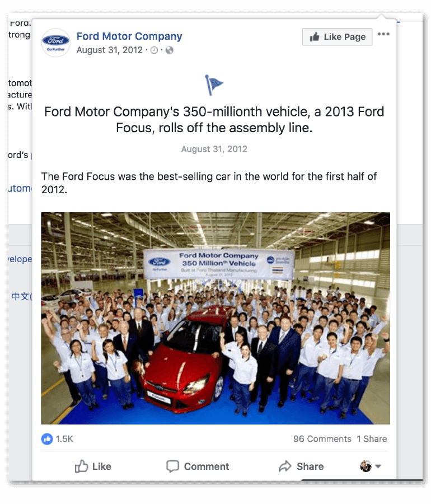Open the profile avatar selector dropdown

point(378,466)
